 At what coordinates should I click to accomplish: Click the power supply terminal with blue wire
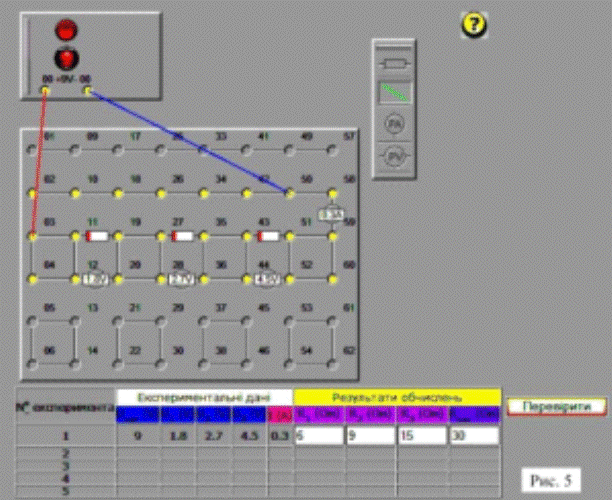88,91
